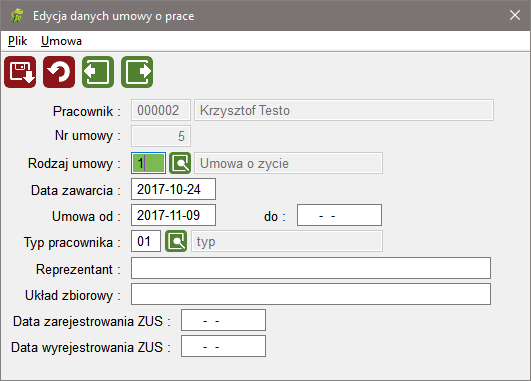Click into the Układ zbiorowy field
Viewport: 531px width, 381px height.
coord(311,294)
